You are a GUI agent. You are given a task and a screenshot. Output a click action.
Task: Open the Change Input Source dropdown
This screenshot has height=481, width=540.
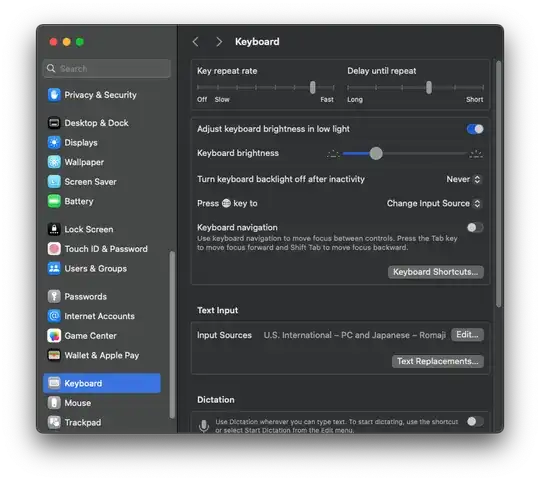(434, 203)
